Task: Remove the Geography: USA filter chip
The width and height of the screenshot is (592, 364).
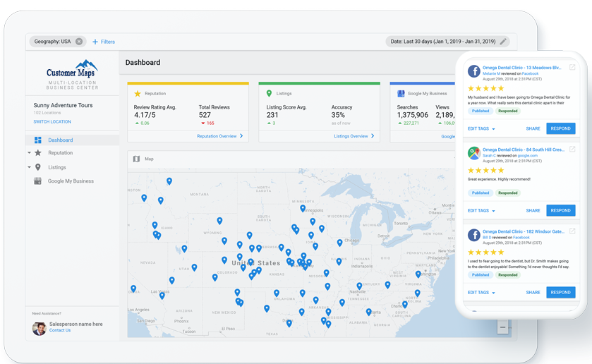Action: (79, 42)
